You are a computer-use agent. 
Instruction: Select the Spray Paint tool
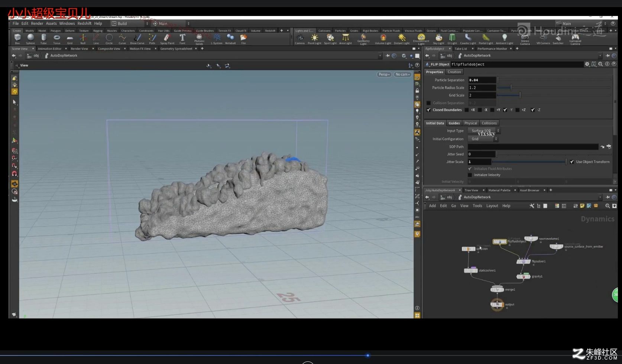(x=167, y=39)
